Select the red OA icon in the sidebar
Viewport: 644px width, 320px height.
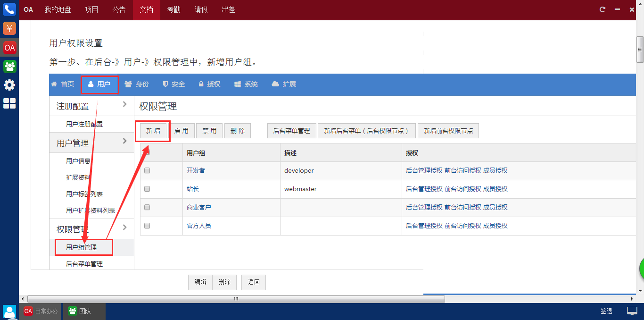click(x=9, y=48)
